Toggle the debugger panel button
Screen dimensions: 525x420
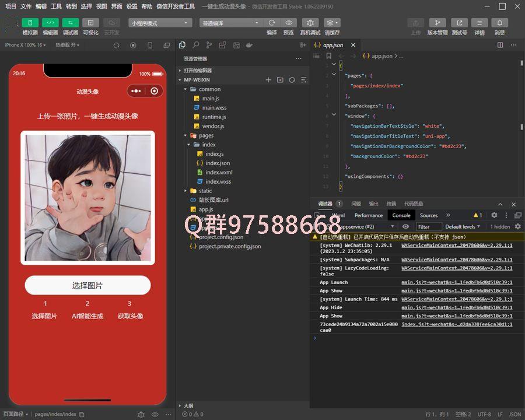coord(71,23)
